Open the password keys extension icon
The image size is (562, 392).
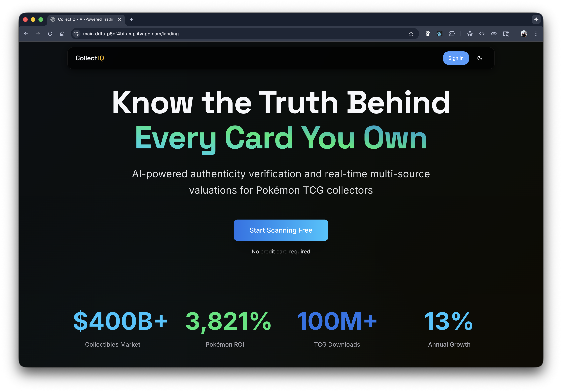[x=428, y=34]
